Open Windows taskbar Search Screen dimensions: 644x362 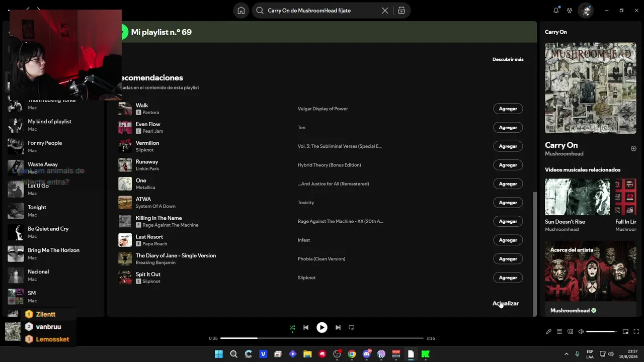[233, 354]
